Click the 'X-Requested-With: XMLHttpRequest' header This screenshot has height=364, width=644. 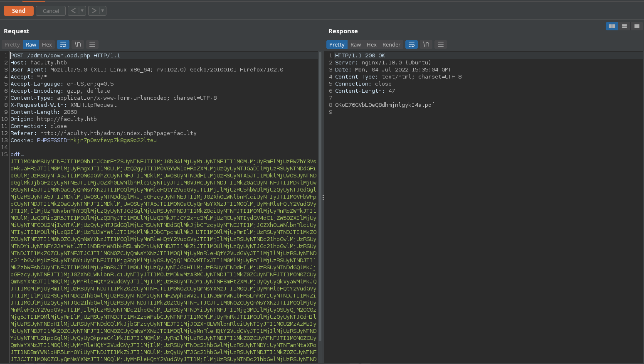64,105
